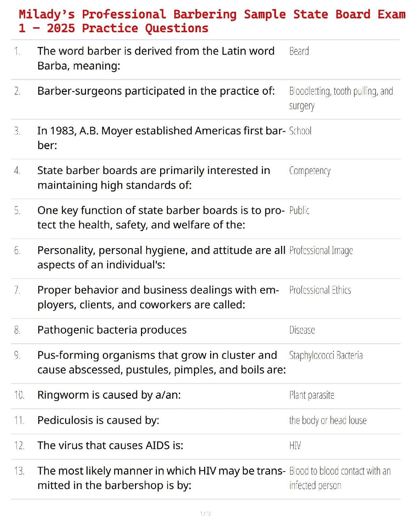Click the page number indicator at bottom
Viewport: 411px width, 532px height.
205,514
